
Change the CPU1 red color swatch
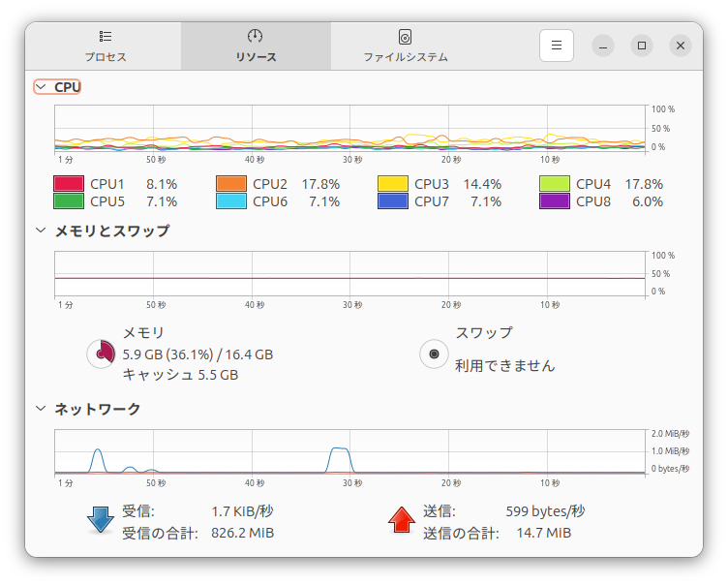pos(68,184)
